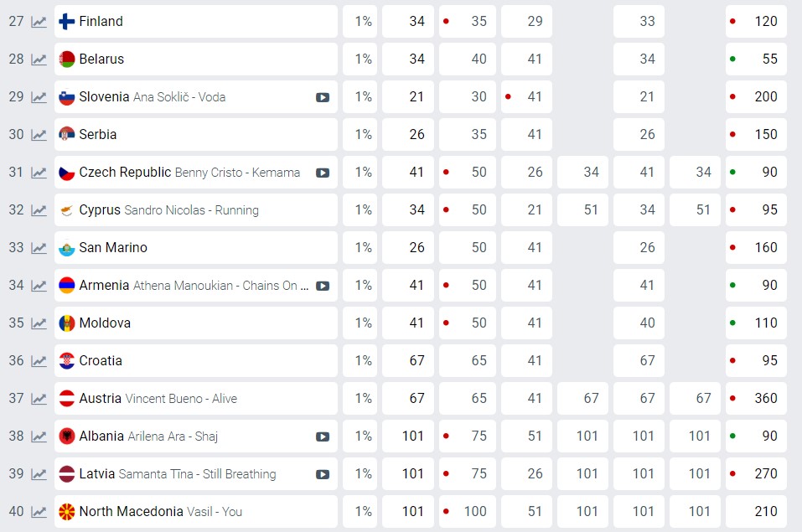802x532 pixels.
Task: Play Slovenia's Ana Soklič Voda video
Action: pos(323,97)
